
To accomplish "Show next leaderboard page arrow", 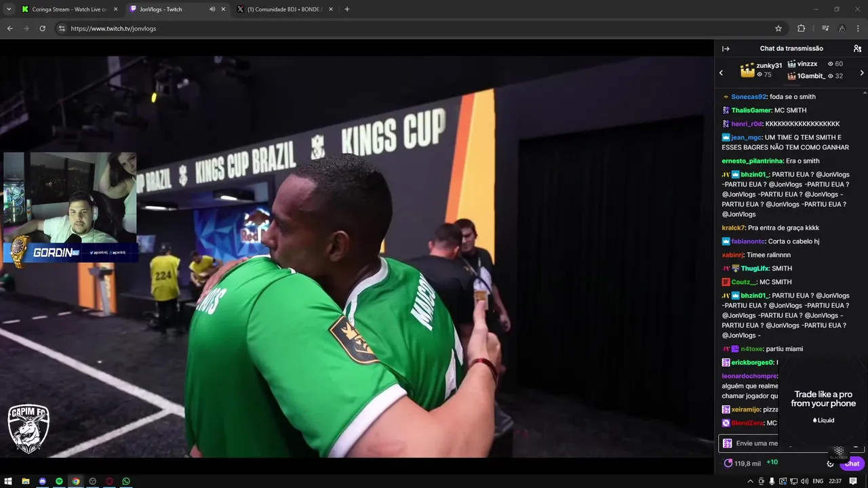I will [862, 73].
